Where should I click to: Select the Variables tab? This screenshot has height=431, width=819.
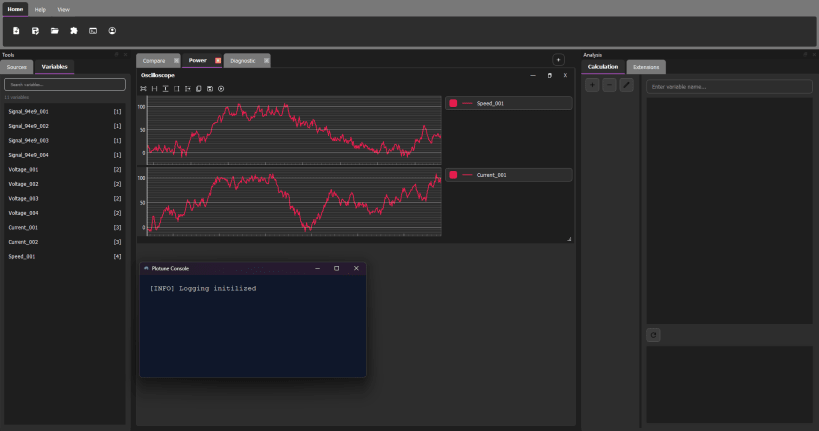pos(54,67)
